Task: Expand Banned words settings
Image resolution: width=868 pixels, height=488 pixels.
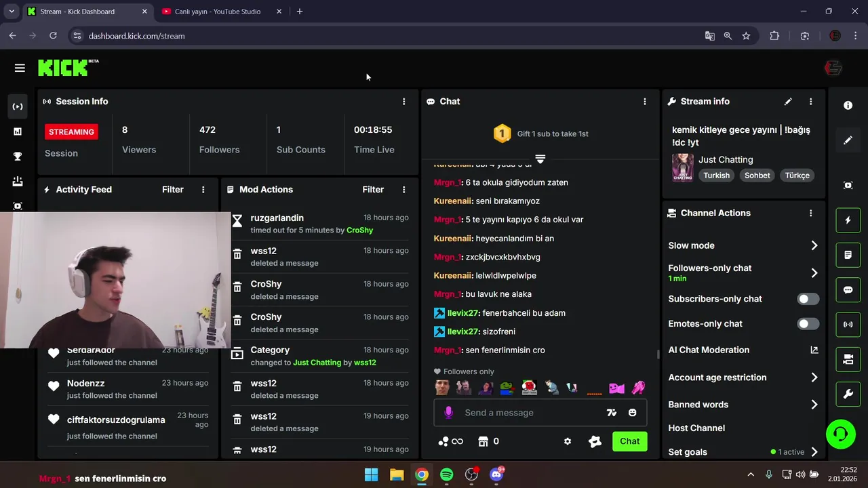Action: click(814, 405)
